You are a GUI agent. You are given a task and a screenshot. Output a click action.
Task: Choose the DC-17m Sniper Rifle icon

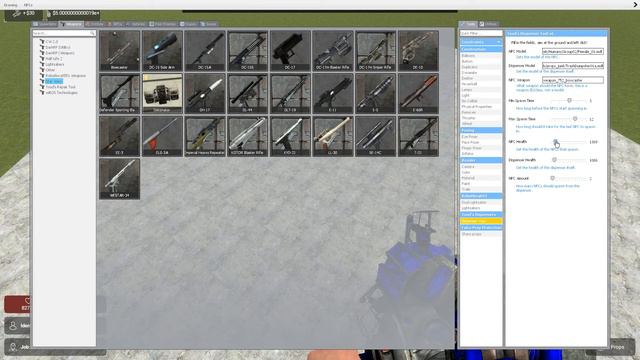click(376, 51)
